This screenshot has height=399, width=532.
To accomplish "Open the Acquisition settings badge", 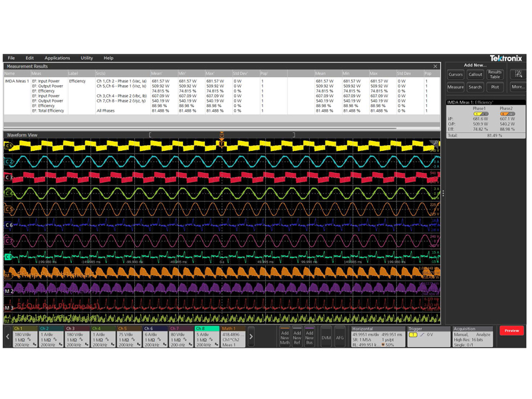I will pyautogui.click(x=473, y=336).
